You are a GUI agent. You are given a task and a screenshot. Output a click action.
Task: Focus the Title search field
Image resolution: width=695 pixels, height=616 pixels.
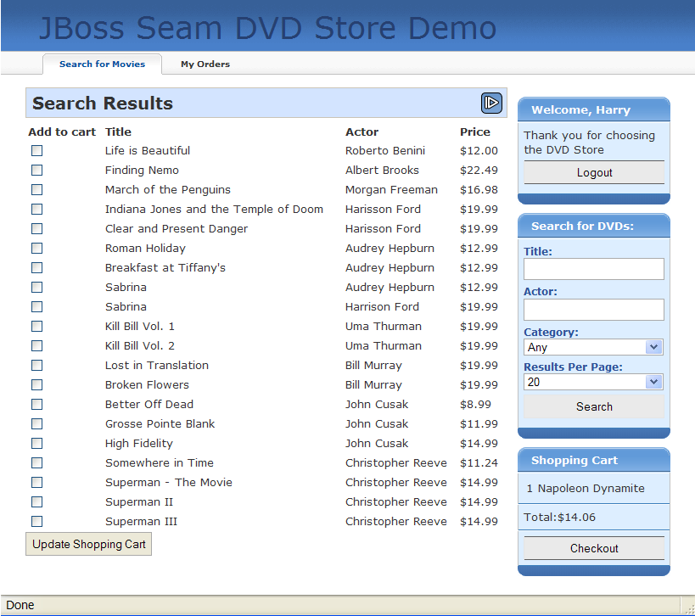pos(593,269)
